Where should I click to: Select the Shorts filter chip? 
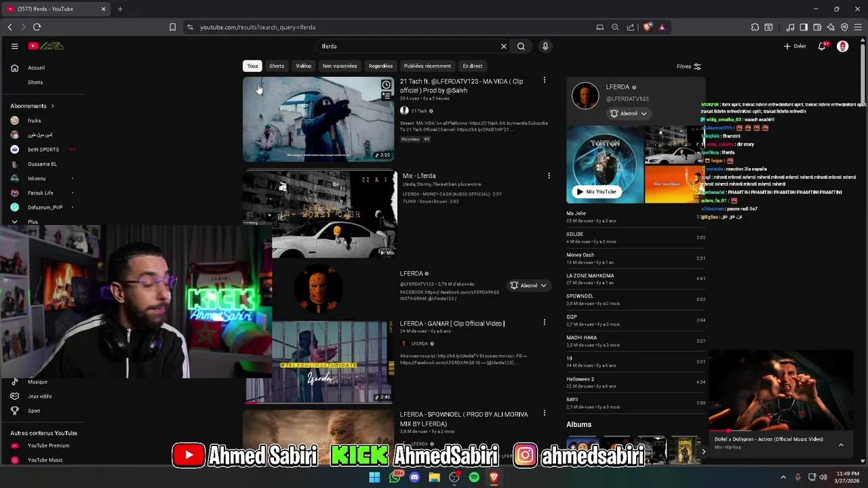[277, 66]
